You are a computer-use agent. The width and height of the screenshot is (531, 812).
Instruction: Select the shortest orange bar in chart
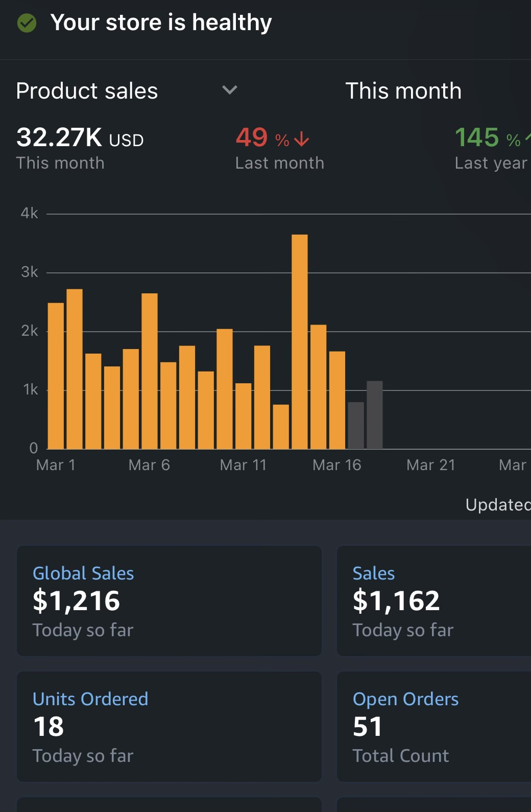[281, 427]
